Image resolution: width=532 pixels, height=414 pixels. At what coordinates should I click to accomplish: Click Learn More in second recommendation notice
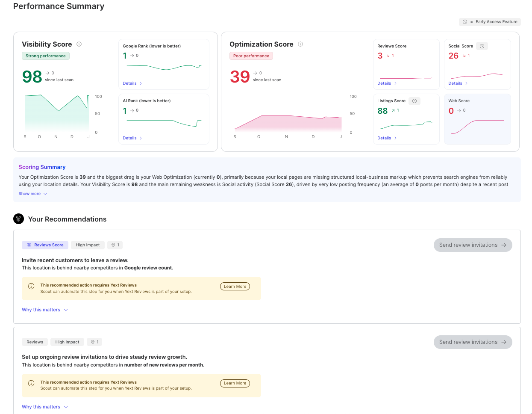coord(235,383)
